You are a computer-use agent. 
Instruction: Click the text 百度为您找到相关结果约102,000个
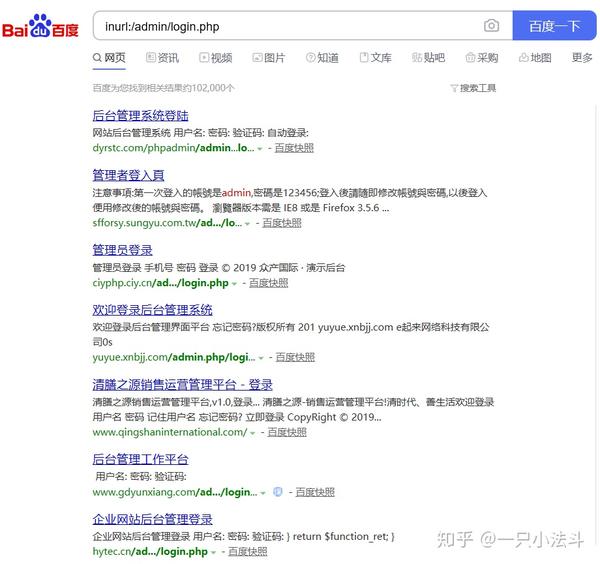164,88
